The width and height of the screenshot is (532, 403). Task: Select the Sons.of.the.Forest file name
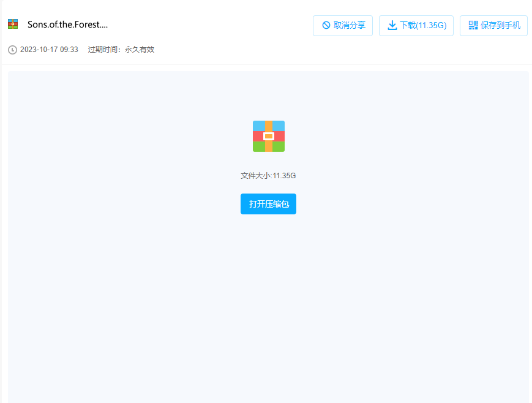click(x=67, y=24)
